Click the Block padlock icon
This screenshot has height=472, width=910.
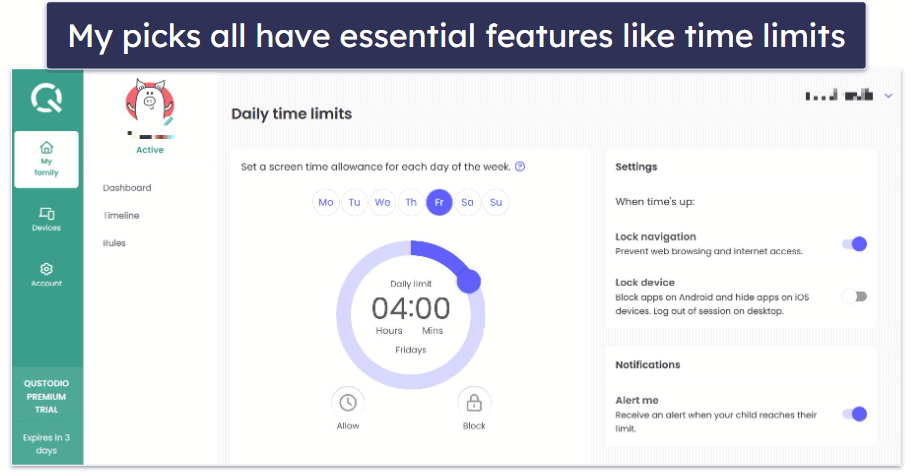point(474,402)
